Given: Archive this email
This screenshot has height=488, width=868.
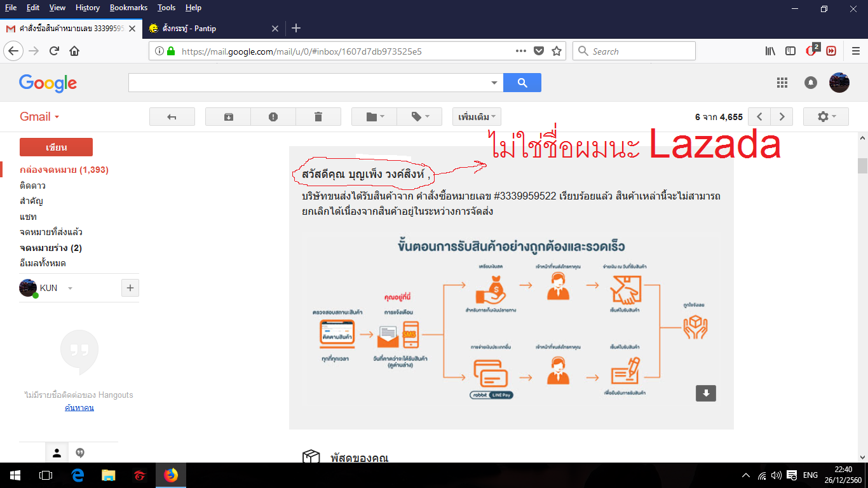Looking at the screenshot, I should click(x=228, y=117).
